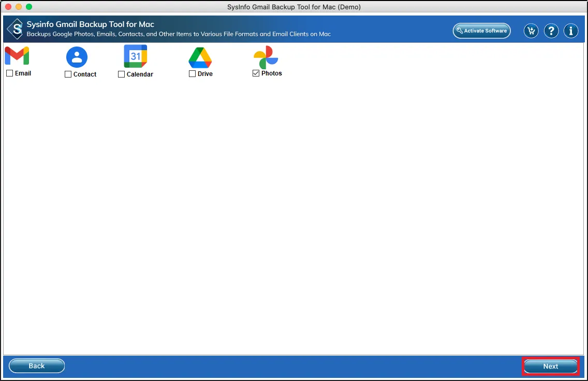Click the yellow minimize window button

point(19,7)
